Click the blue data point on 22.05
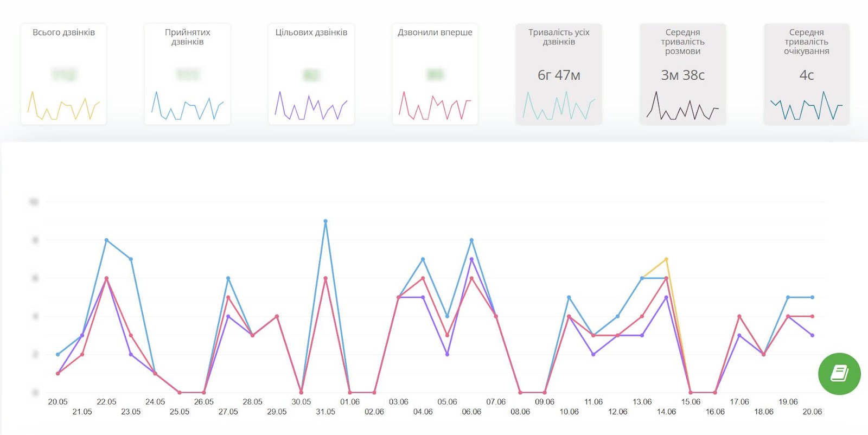Image resolution: width=868 pixels, height=435 pixels. (x=106, y=240)
